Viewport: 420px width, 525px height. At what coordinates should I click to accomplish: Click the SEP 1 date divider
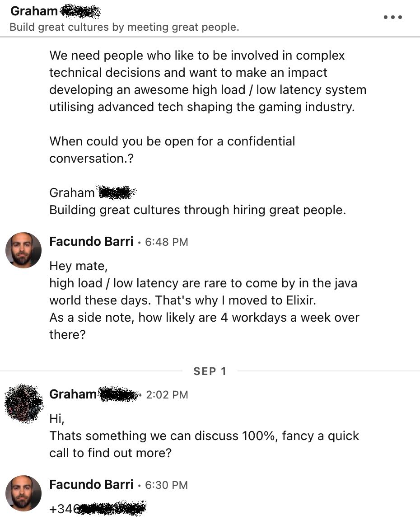210,371
